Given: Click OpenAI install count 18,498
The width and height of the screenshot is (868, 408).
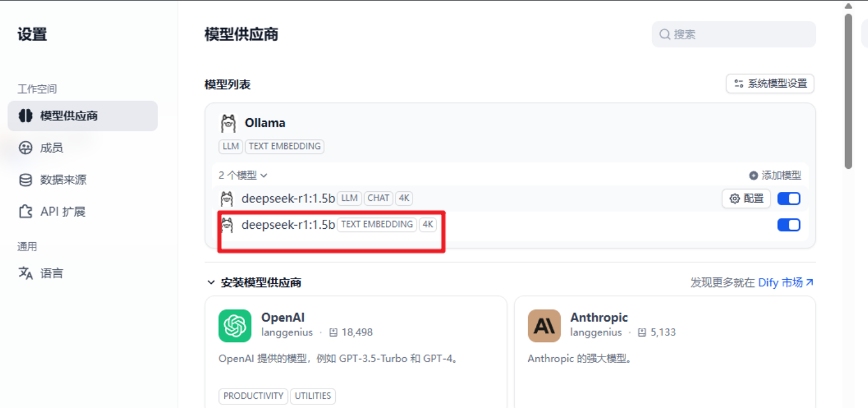Looking at the screenshot, I should (351, 332).
